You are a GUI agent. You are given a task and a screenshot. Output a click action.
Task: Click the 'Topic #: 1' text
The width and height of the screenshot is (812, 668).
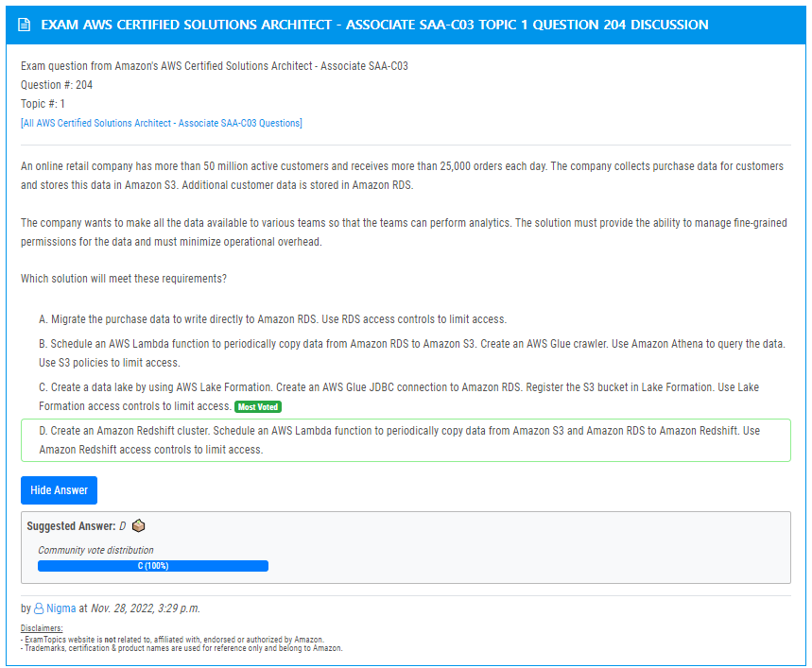[x=43, y=104]
